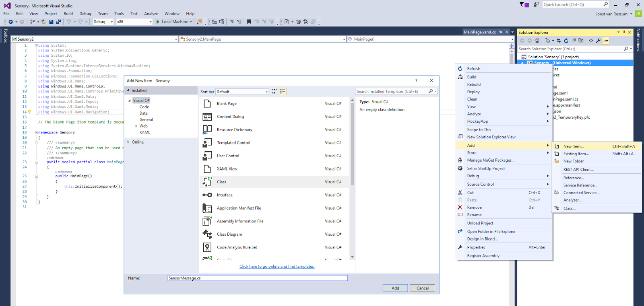Image resolution: width=644 pixels, height=306 pixels.
Task: Click the Open File toolbar icon
Action: coord(44,22)
